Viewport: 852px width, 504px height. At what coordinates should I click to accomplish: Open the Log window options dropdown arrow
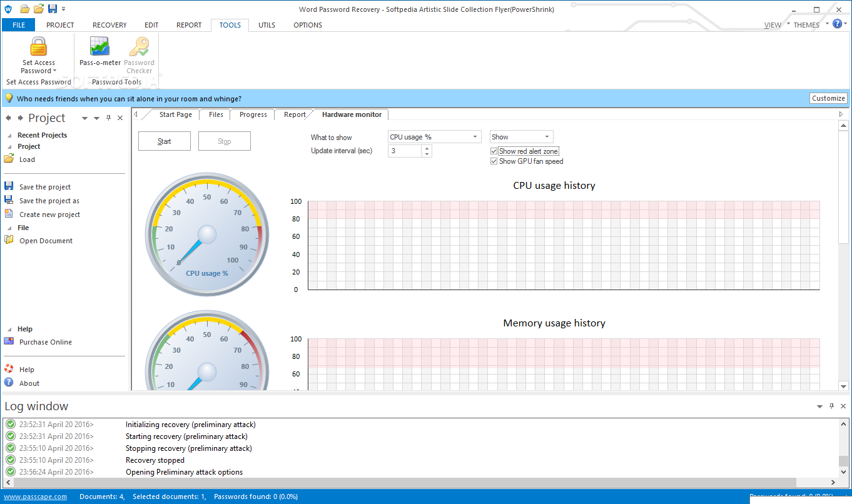click(x=819, y=406)
